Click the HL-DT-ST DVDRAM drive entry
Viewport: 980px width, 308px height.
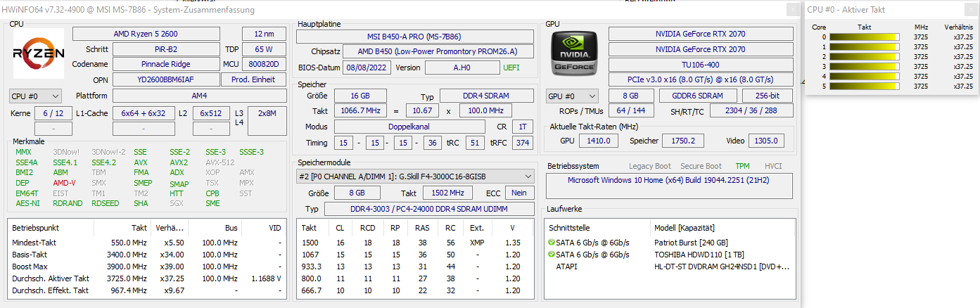[x=722, y=267]
